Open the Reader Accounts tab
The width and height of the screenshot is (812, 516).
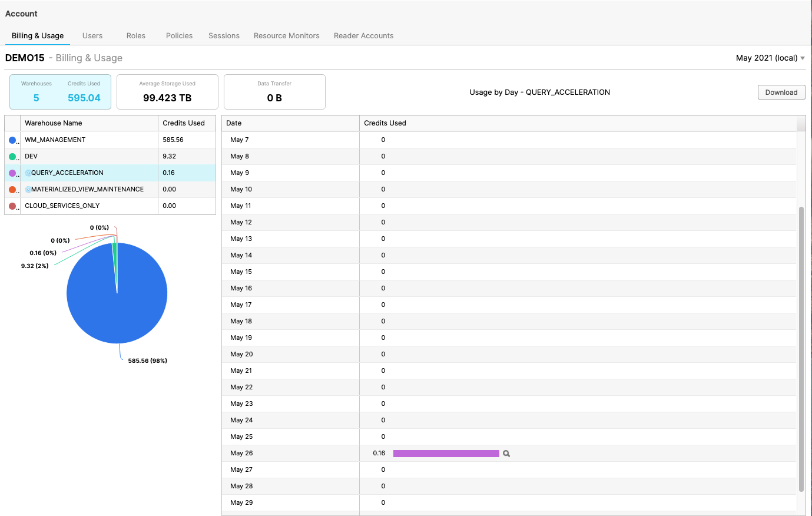point(363,35)
